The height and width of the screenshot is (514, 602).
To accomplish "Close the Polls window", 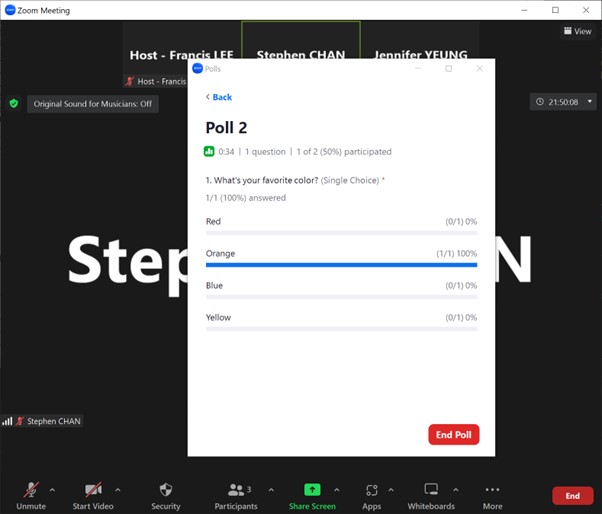I will (x=480, y=68).
